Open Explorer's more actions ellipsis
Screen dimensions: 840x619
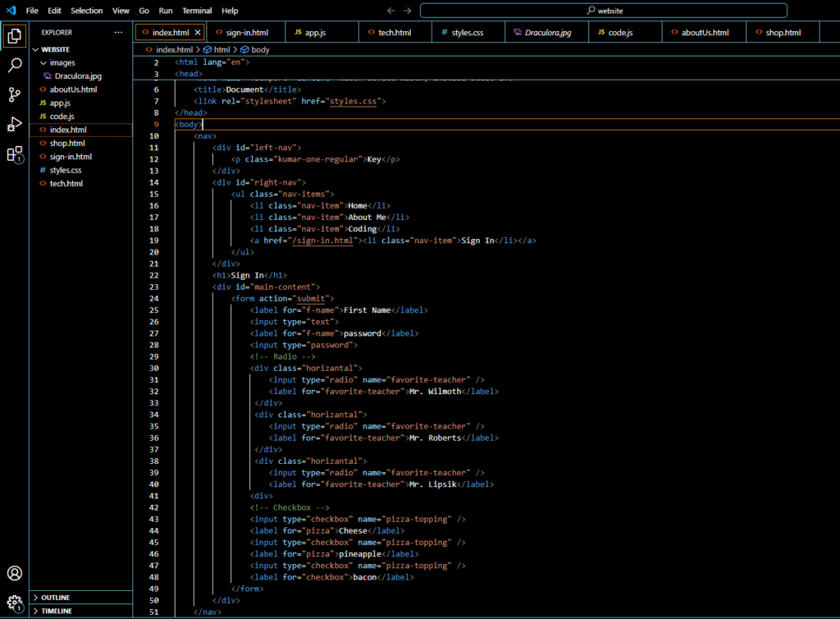coord(118,33)
